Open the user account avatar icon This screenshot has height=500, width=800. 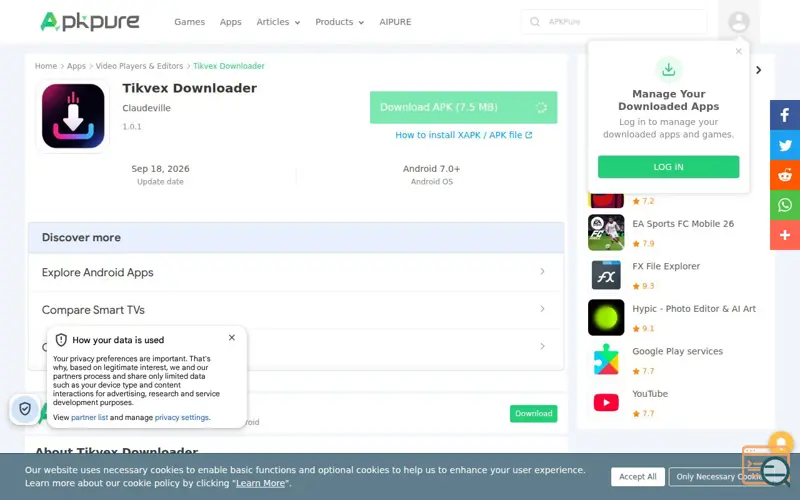point(738,22)
